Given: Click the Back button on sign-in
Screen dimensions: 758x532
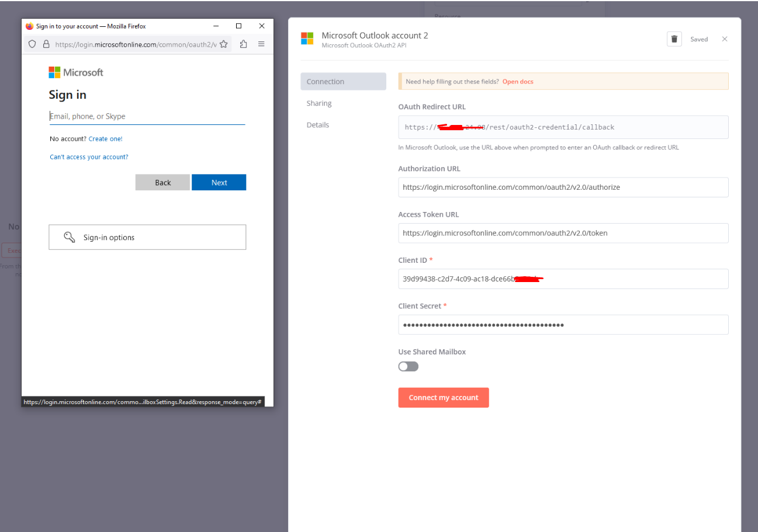Looking at the screenshot, I should tap(162, 182).
